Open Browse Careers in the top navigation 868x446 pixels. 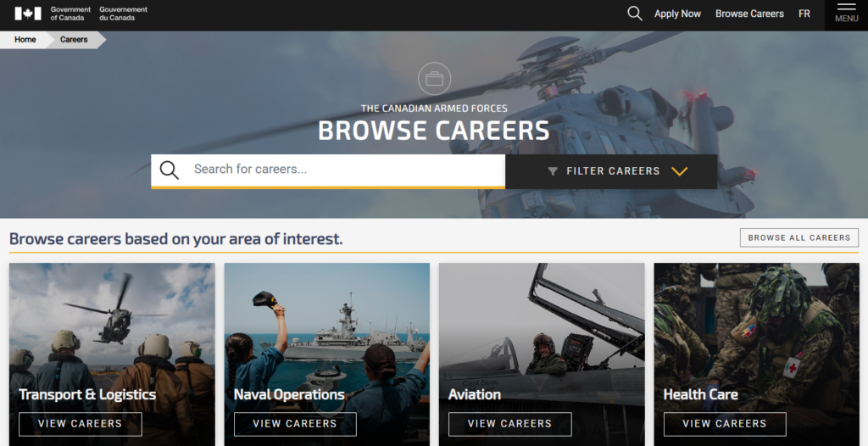749,14
